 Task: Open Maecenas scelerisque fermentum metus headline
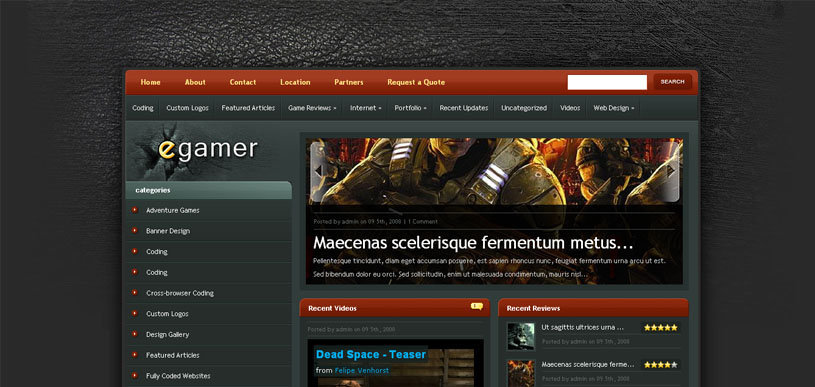(x=473, y=243)
